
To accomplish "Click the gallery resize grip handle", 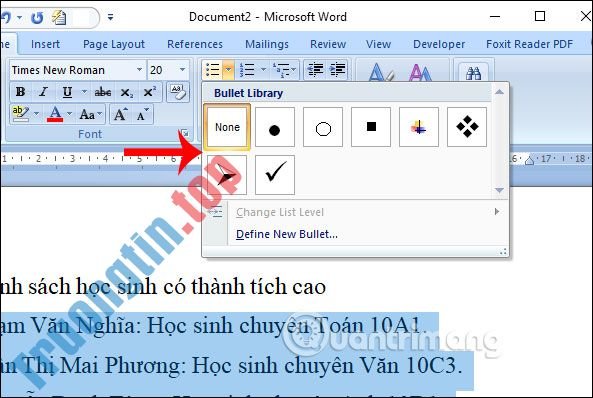I will tap(503, 252).
